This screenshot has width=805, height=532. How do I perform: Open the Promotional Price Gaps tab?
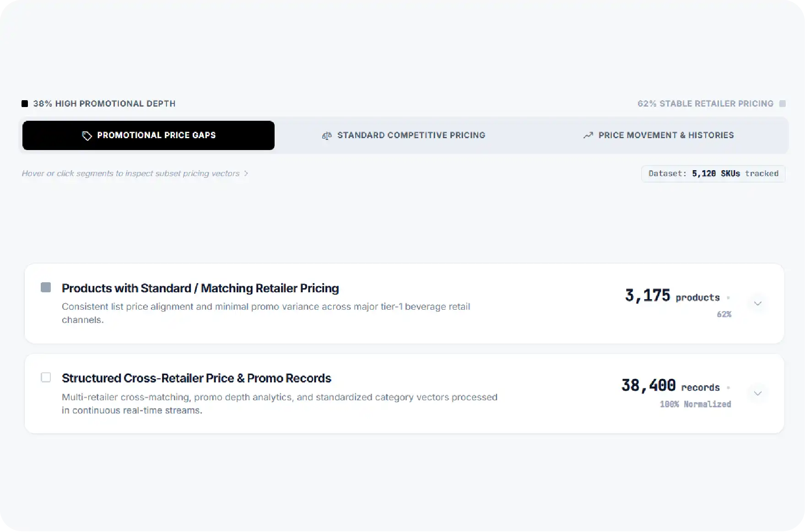148,135
